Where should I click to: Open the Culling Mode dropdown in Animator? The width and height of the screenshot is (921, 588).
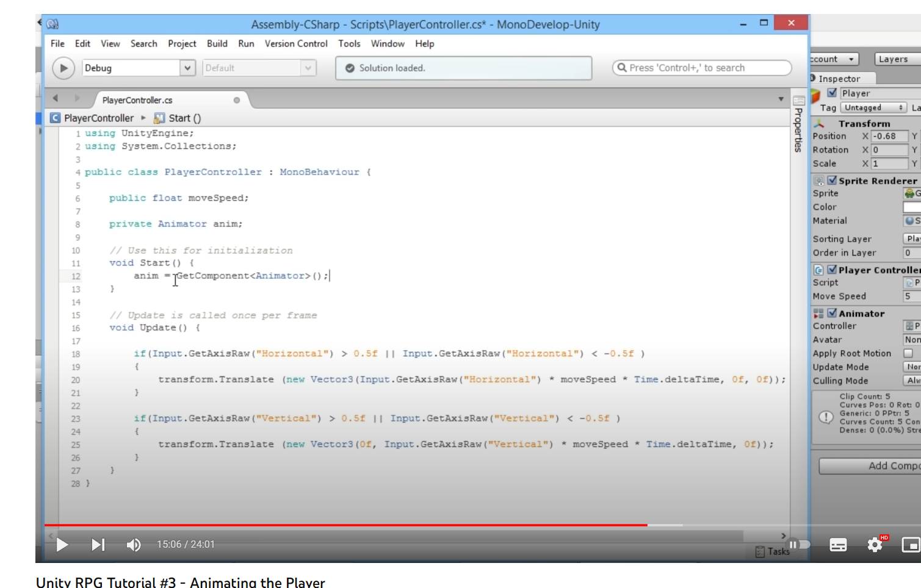point(912,381)
